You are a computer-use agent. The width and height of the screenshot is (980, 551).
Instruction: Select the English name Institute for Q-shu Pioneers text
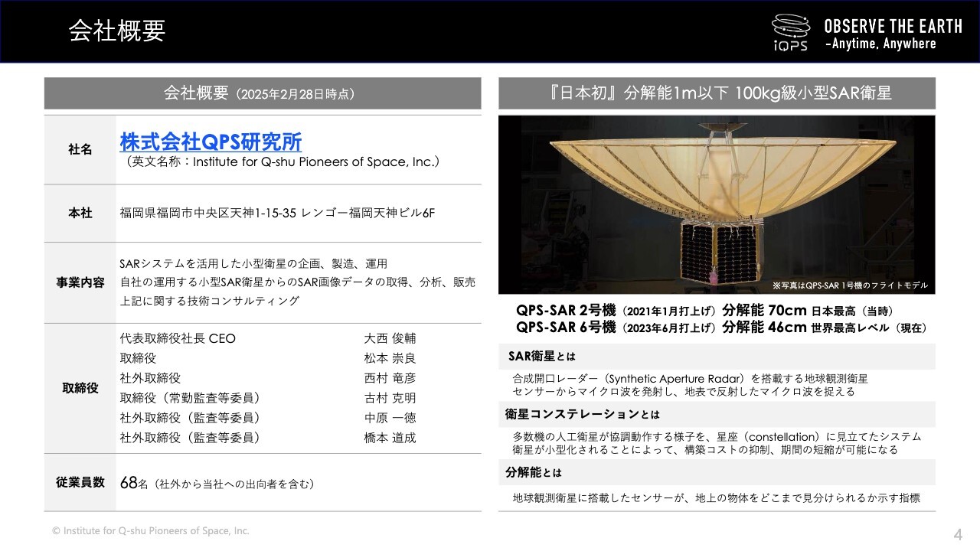281,162
